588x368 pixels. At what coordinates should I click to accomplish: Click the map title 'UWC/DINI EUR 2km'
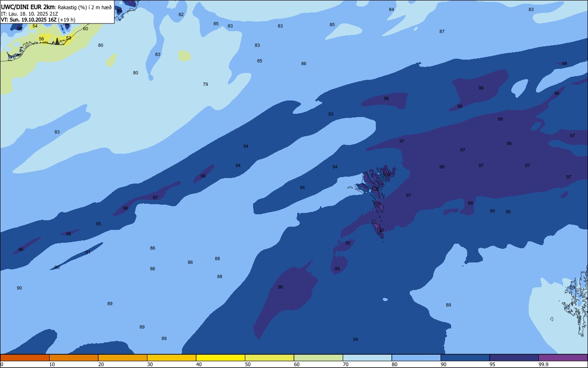point(28,7)
